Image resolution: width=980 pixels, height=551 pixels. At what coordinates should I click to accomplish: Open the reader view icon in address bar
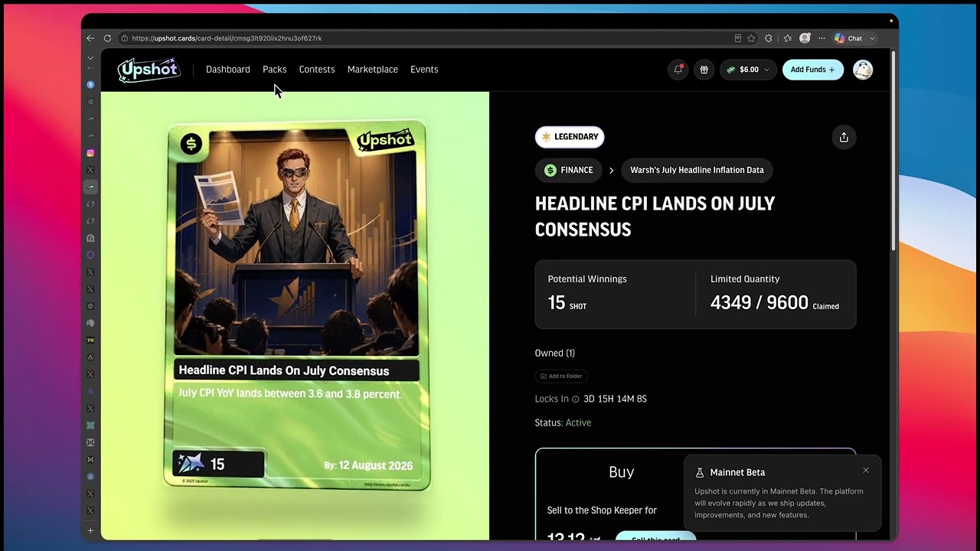(x=737, y=38)
